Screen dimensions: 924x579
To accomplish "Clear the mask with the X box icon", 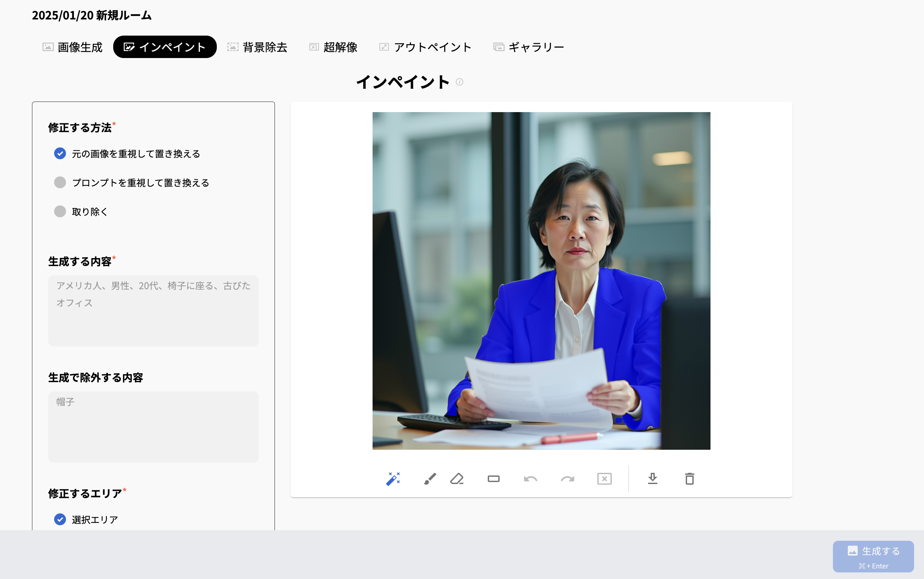I will pyautogui.click(x=604, y=479).
